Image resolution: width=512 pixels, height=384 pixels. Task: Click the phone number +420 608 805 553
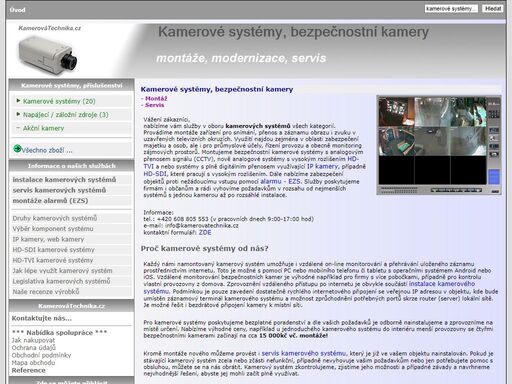(x=182, y=219)
